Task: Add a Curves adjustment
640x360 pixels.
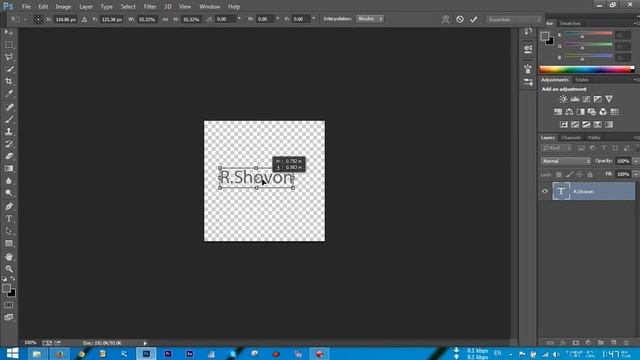Action: click(586, 99)
